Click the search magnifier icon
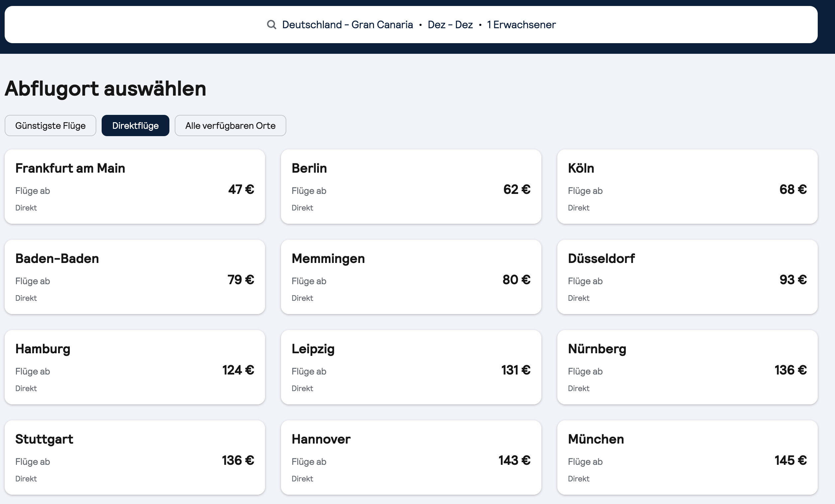The width and height of the screenshot is (835, 504). [271, 24]
